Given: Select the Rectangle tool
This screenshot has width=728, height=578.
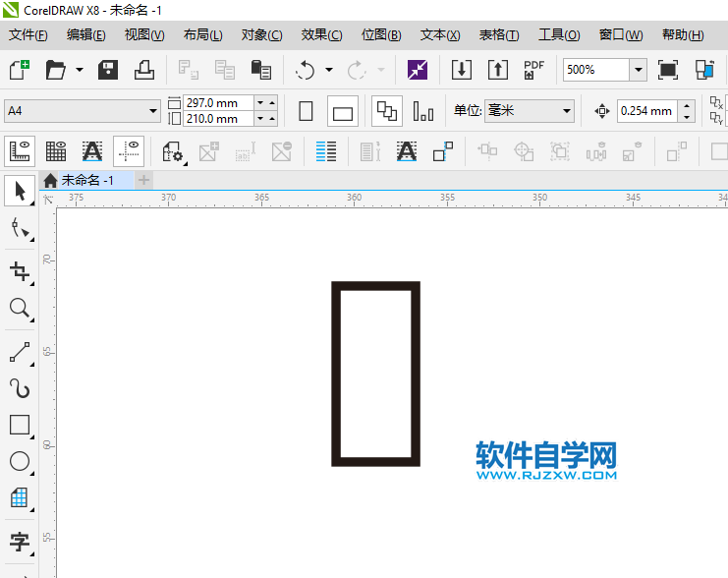Looking at the screenshot, I should pos(20,425).
